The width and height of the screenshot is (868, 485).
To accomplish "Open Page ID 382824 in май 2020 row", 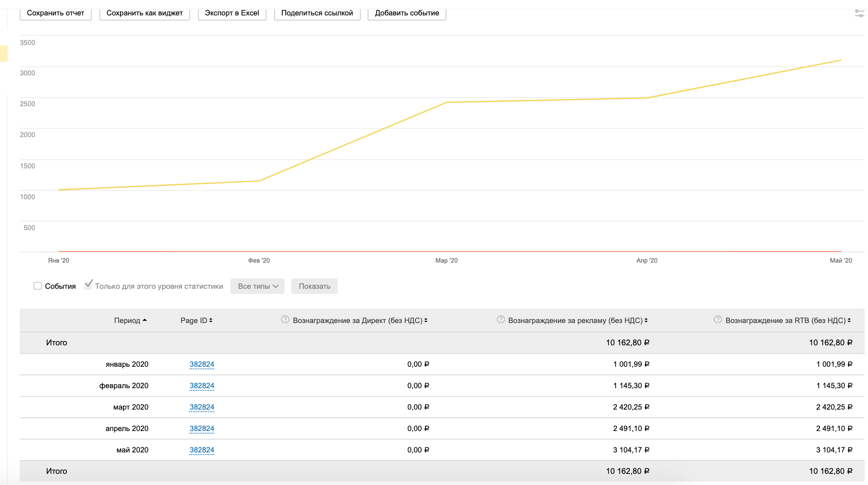I will pyautogui.click(x=202, y=450).
